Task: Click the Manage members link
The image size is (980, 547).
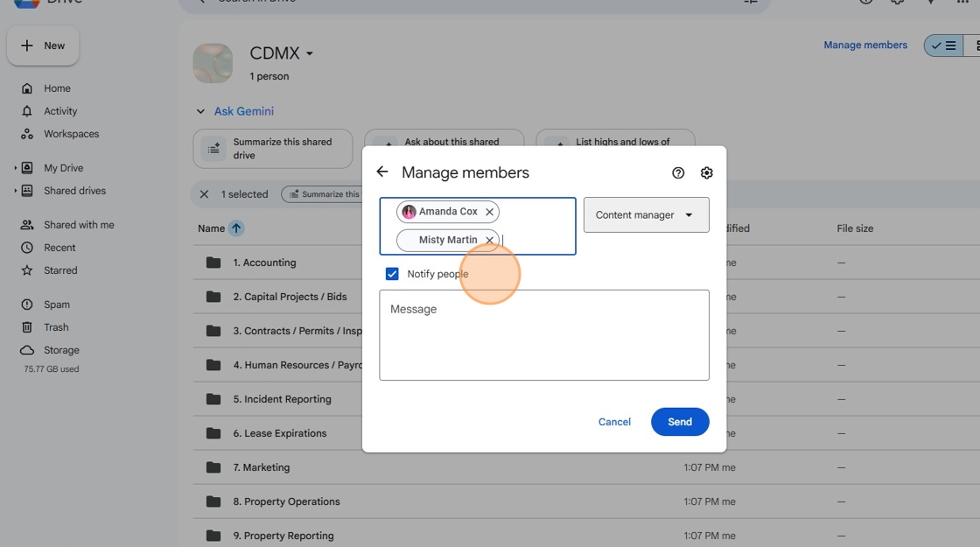Action: coord(865,45)
